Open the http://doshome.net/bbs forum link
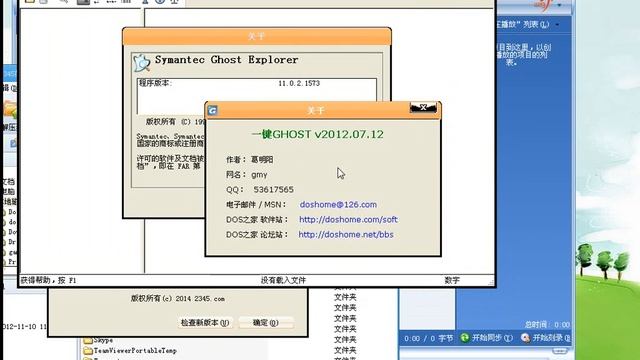Screen dimensions: 640x360 click(346, 235)
